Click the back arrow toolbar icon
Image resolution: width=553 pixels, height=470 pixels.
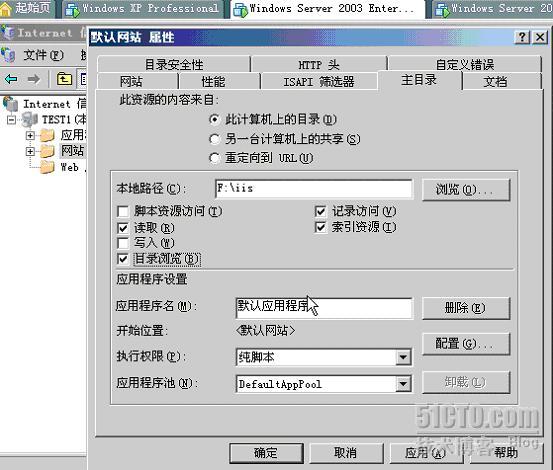pyautogui.click(x=11, y=79)
